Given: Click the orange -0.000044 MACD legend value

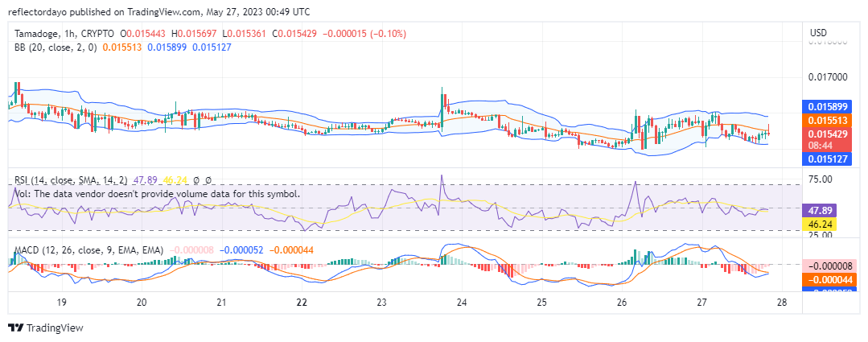Looking at the screenshot, I should (x=292, y=250).
